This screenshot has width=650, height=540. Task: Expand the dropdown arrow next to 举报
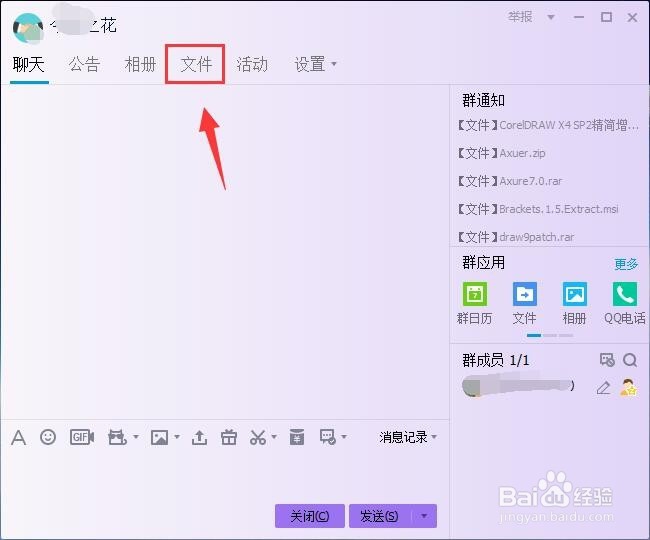click(x=551, y=17)
